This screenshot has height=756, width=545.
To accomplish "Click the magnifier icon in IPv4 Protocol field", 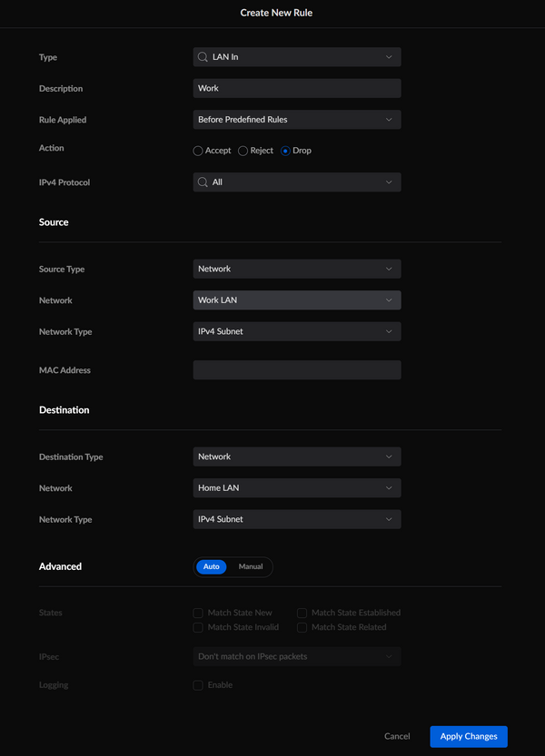I will (203, 182).
